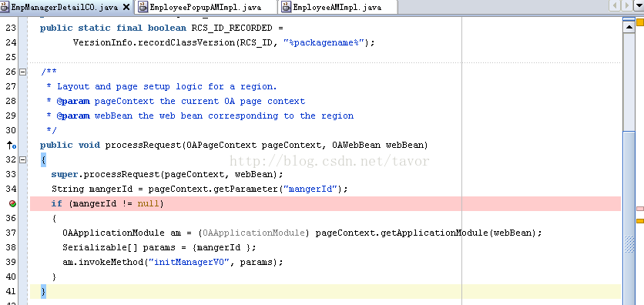The width and height of the screenshot is (644, 305).
Task: Click "getApplicationModule(webBean)" on line 37
Action: pos(458,233)
